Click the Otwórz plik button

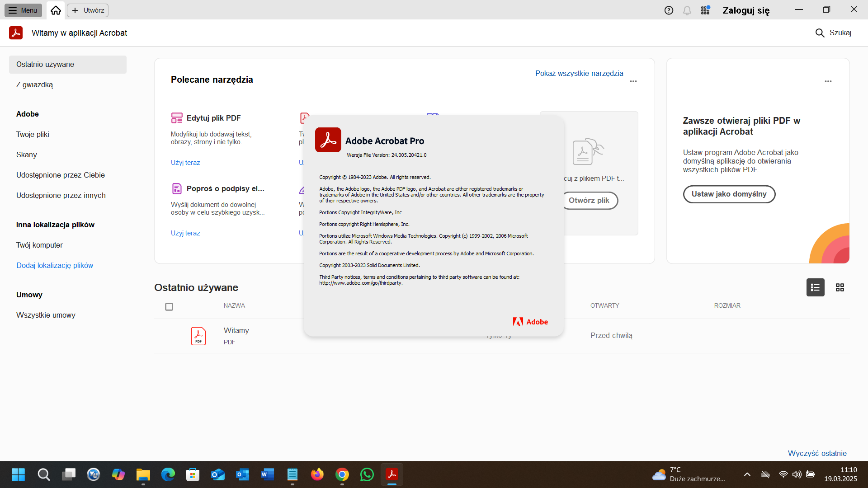coord(589,200)
